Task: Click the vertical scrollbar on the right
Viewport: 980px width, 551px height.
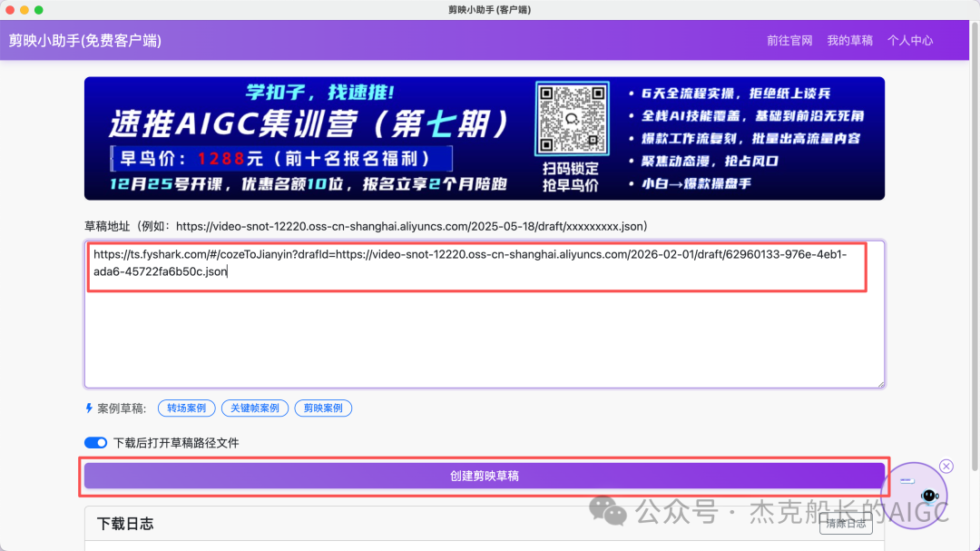Action: click(x=975, y=247)
